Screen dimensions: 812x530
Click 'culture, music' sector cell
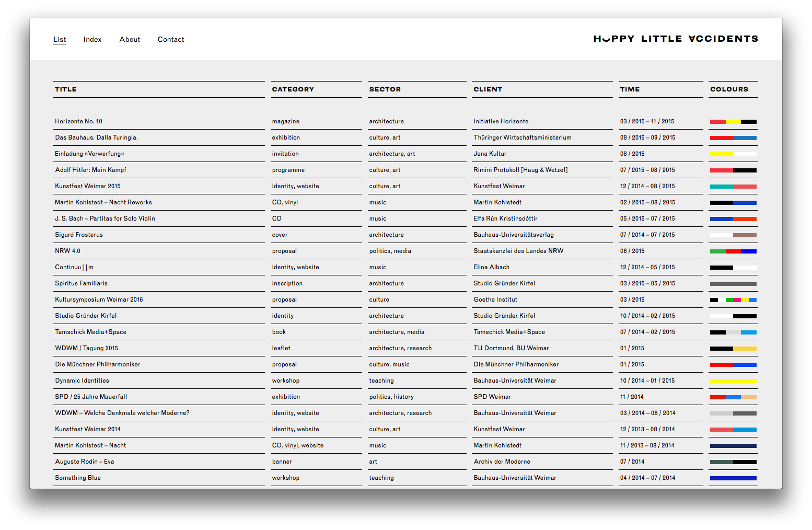pyautogui.click(x=389, y=364)
